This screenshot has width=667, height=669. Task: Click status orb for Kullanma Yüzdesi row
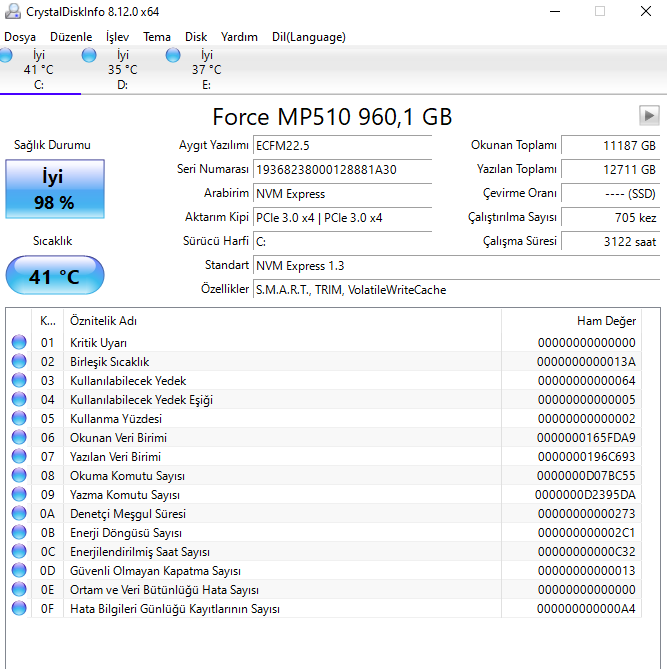[x=19, y=418]
